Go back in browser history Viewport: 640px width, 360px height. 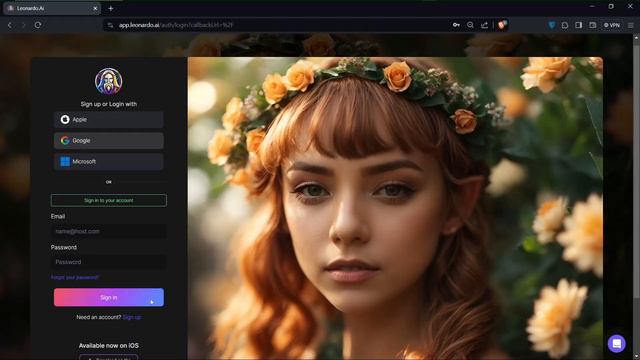pos(10,25)
